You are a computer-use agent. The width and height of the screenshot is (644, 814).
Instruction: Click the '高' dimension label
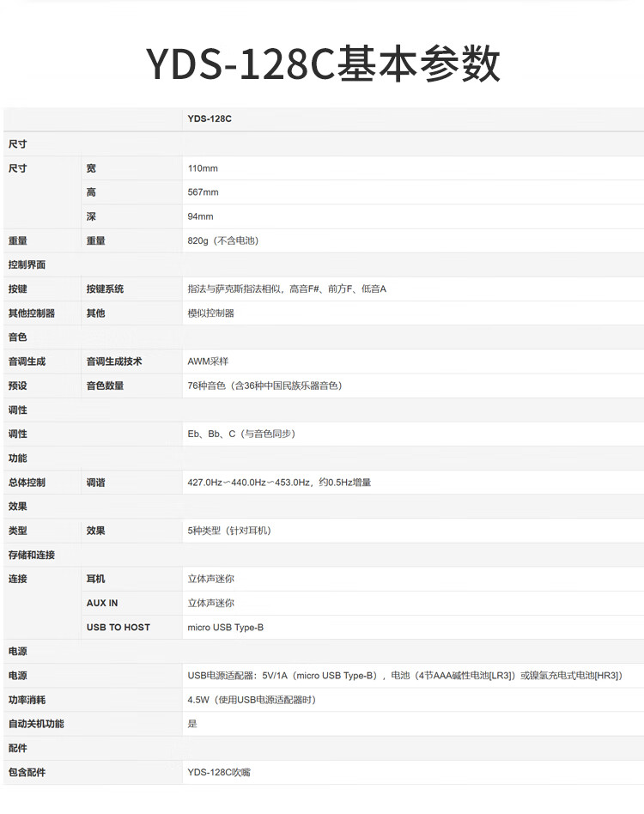(x=91, y=192)
